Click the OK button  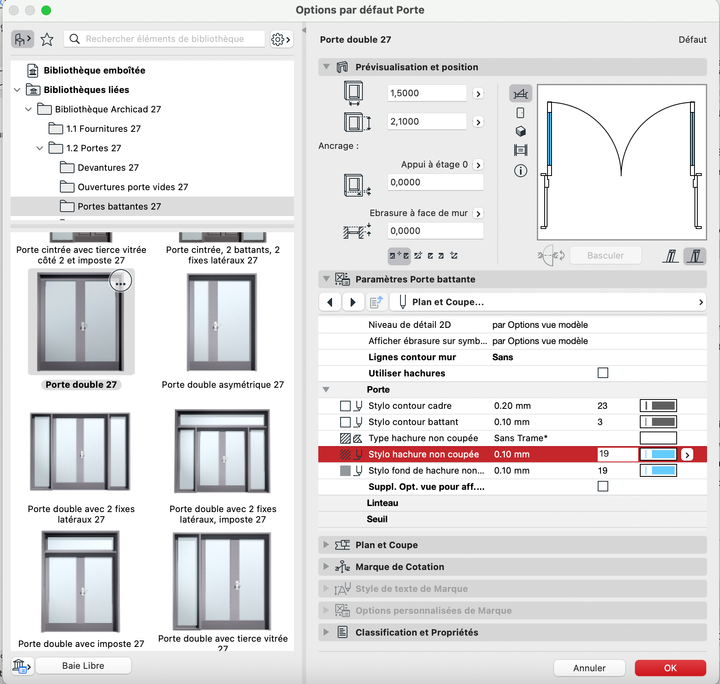point(670,667)
